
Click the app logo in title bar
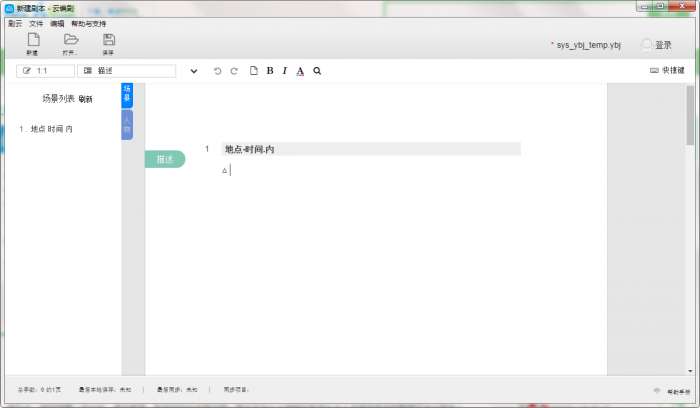9,8
